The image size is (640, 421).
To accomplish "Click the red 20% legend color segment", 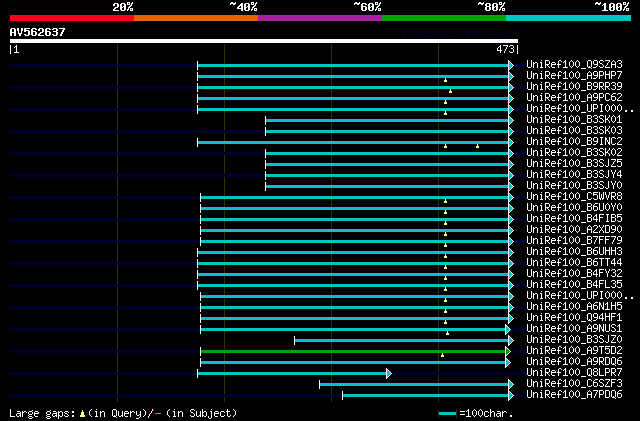I will tap(72, 18).
